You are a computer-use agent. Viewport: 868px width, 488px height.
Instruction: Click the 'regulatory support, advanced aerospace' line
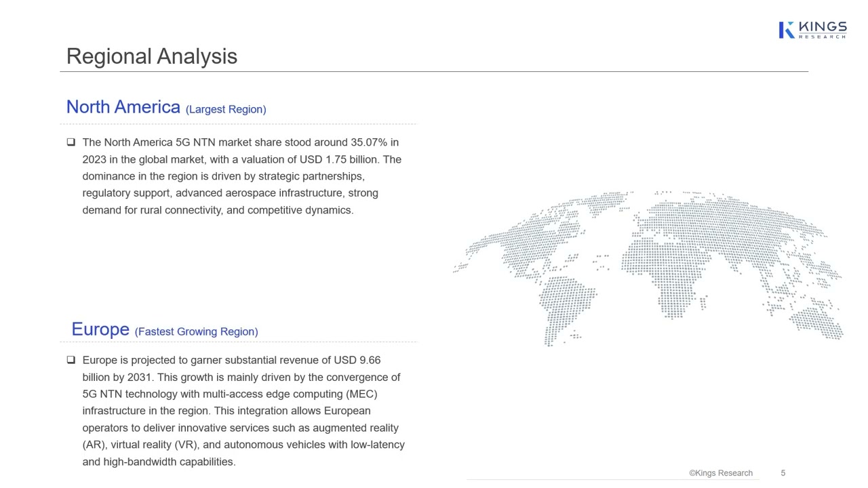tap(231, 193)
